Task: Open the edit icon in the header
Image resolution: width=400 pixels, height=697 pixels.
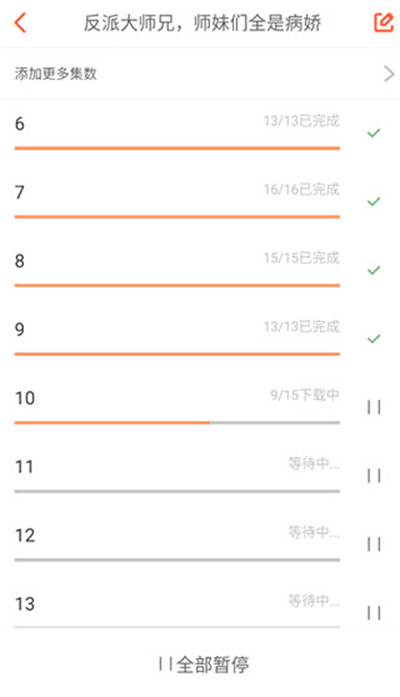Action: [x=384, y=23]
